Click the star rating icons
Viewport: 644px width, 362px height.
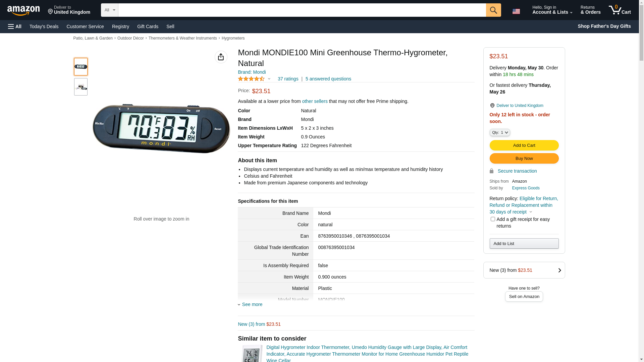251,79
